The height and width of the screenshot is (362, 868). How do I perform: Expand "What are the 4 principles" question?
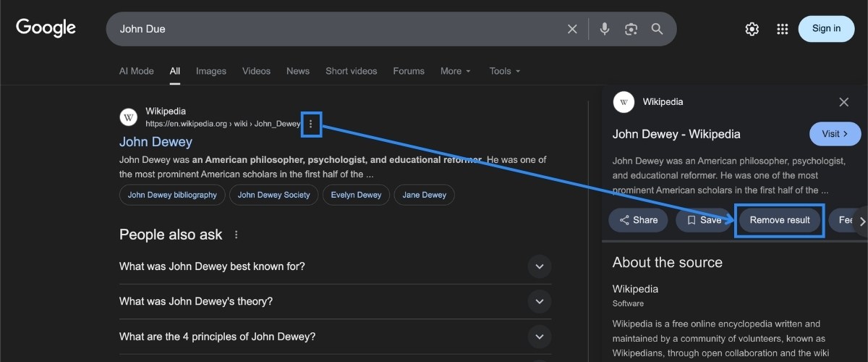[335, 337]
